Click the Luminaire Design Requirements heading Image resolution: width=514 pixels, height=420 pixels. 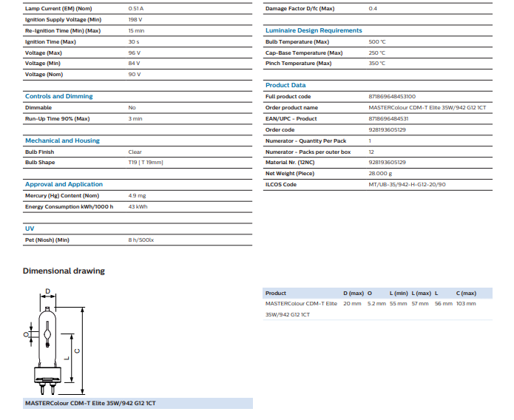(x=314, y=30)
